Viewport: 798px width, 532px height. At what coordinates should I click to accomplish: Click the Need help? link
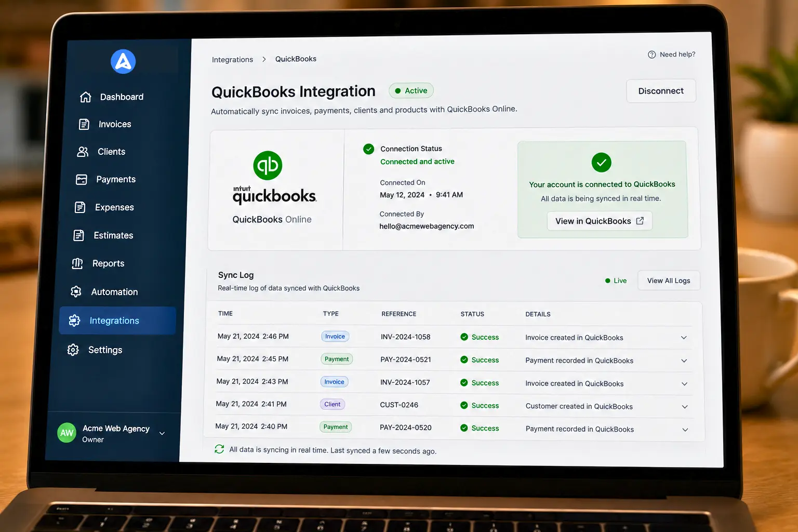[671, 55]
